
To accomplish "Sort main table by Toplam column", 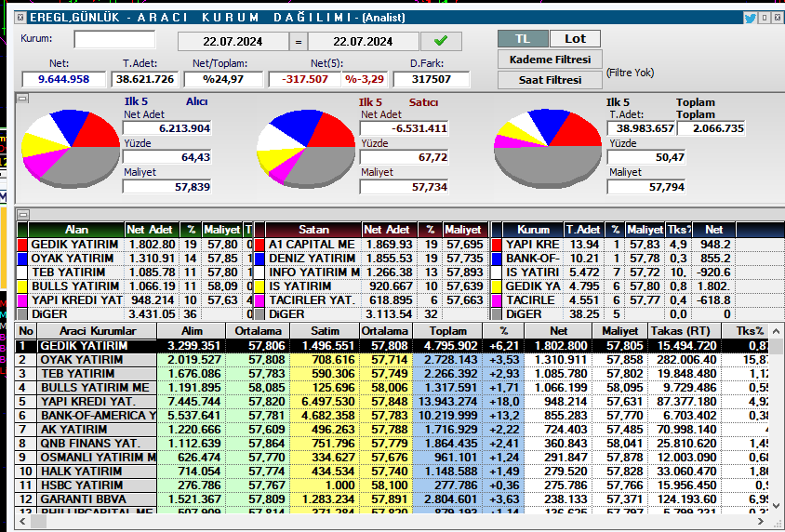I will point(447,331).
